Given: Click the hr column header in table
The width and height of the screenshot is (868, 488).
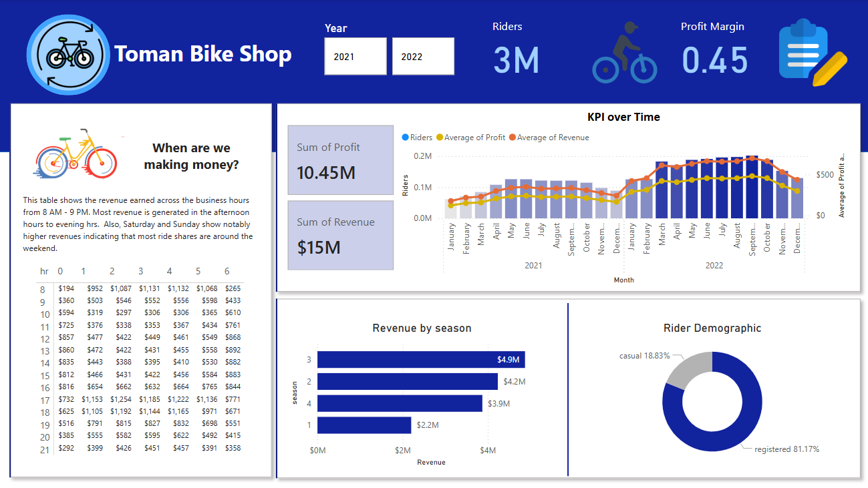Looking at the screenshot, I should click(44, 271).
